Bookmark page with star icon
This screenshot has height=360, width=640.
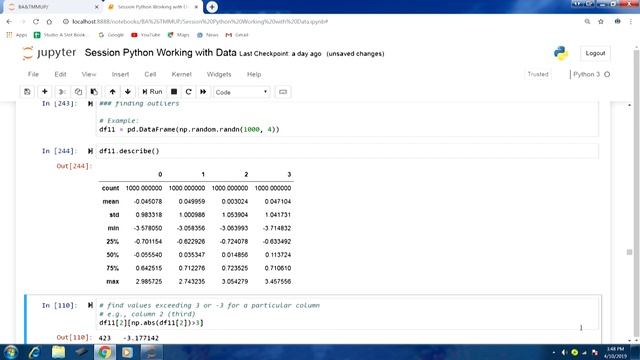(x=601, y=22)
